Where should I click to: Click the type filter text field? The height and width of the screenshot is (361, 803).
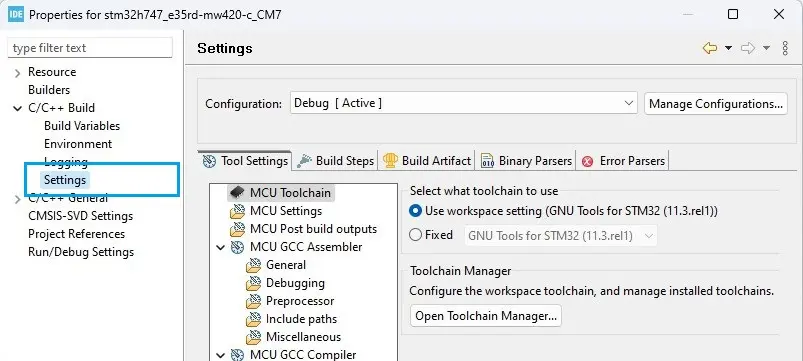click(90, 48)
